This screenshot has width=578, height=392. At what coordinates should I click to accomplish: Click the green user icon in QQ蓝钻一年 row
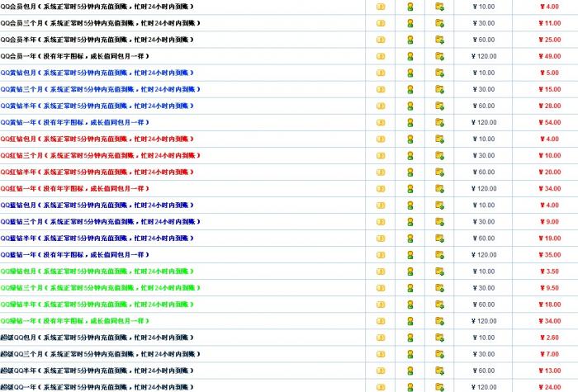point(410,255)
